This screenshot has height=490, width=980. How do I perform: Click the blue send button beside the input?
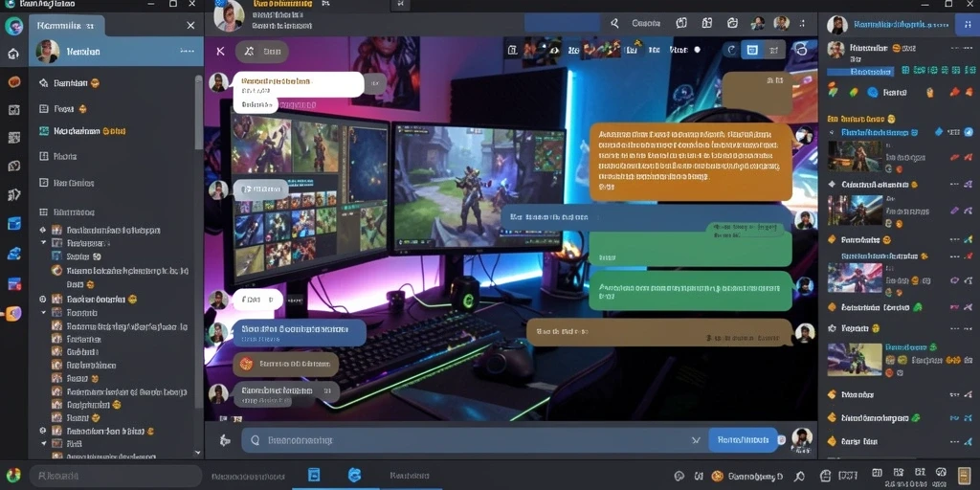[743, 440]
